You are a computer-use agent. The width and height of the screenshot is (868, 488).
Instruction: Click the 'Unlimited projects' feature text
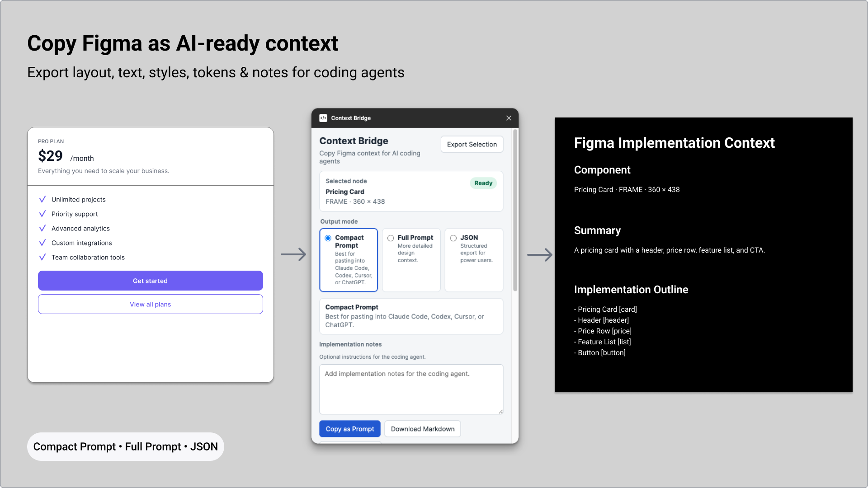[79, 199]
